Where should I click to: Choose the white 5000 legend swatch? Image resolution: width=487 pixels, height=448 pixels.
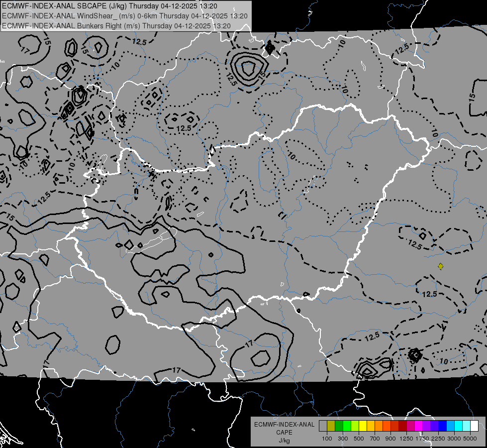pyautogui.click(x=475, y=426)
